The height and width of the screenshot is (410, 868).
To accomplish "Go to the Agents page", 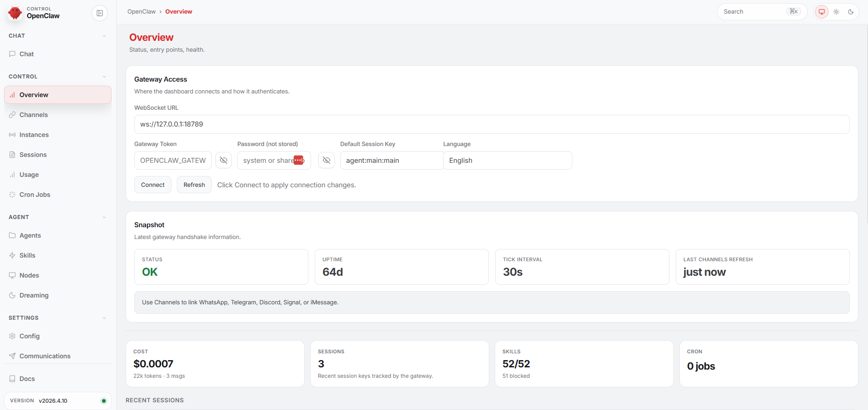I will click(x=58, y=235).
